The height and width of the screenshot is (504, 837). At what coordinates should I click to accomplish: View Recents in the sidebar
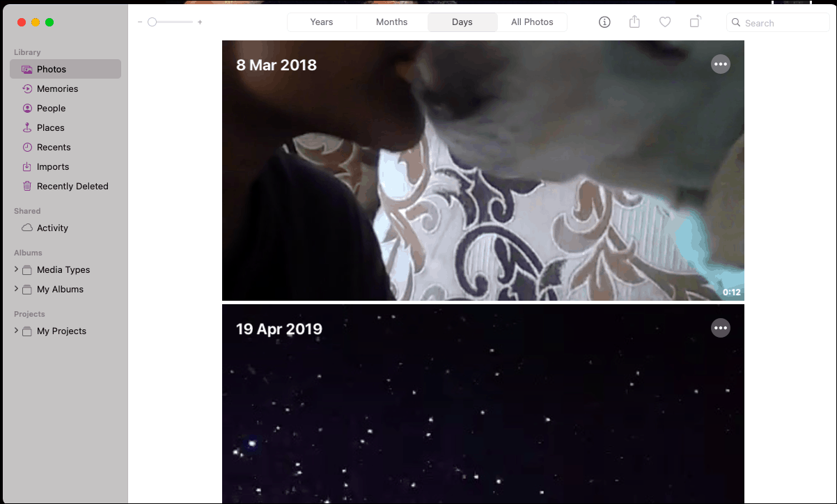[x=52, y=147]
